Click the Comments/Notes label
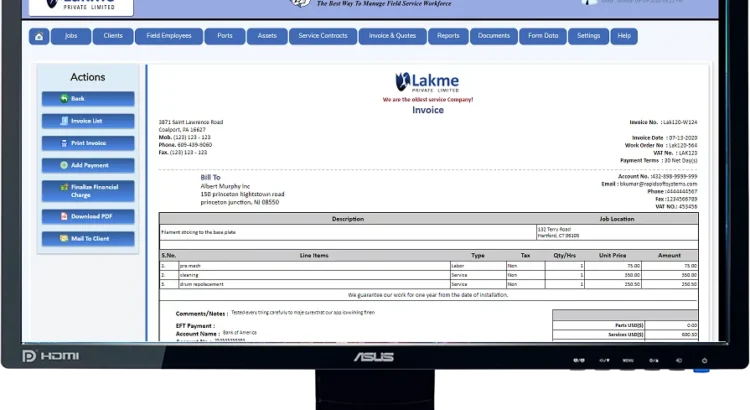Viewport: 750px width, 410px height. click(202, 314)
